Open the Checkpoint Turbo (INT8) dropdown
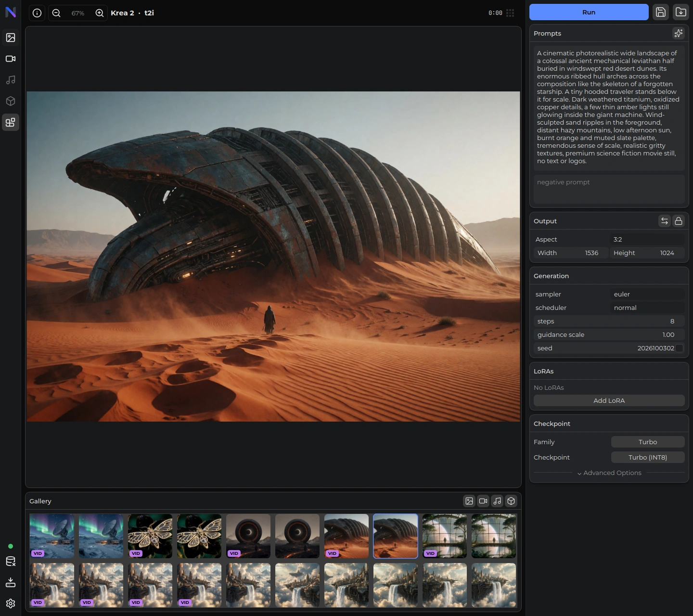The height and width of the screenshot is (616, 693). tap(648, 457)
